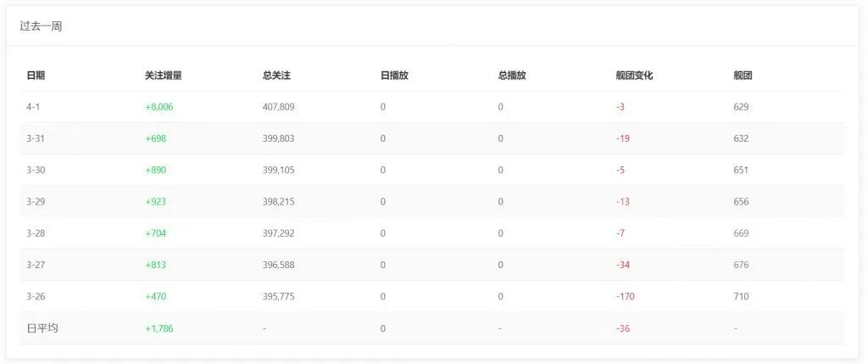868x364 pixels.
Task: Click the +704 follower gain value
Action: click(156, 233)
